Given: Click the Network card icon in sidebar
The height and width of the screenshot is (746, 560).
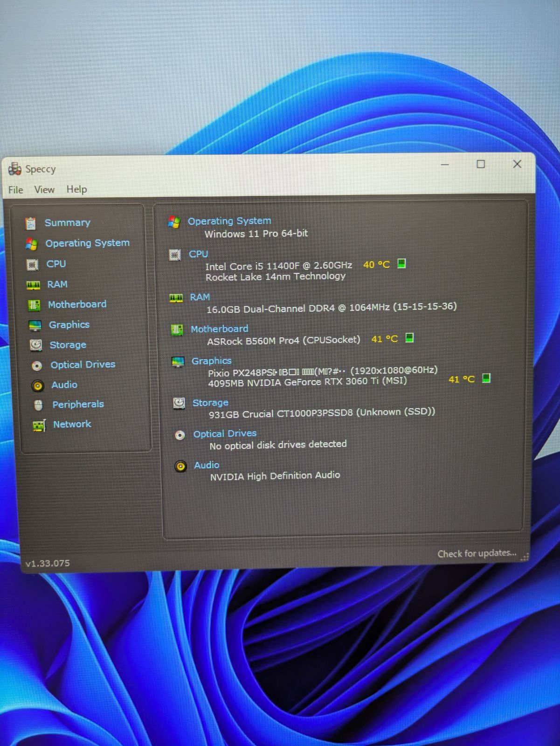Looking at the screenshot, I should 39,425.
